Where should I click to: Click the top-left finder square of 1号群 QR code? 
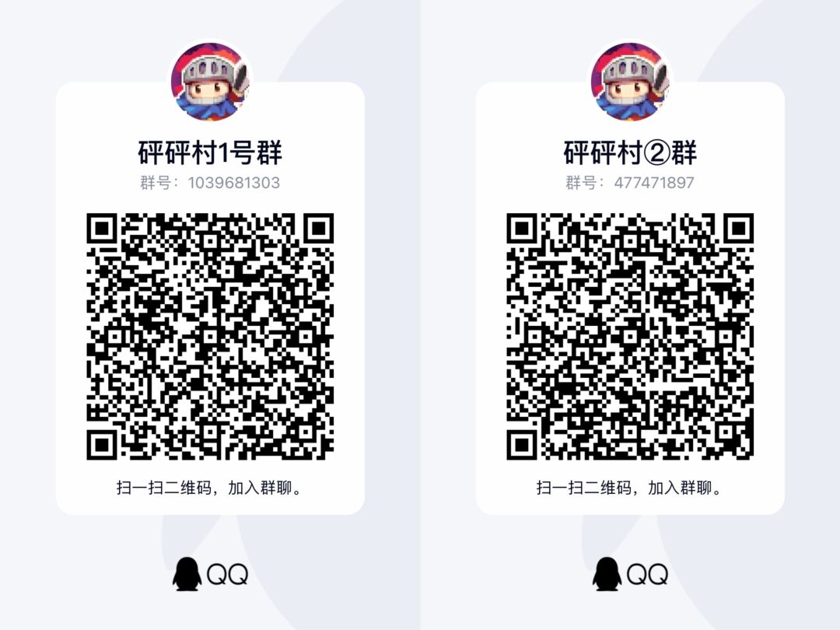102,229
